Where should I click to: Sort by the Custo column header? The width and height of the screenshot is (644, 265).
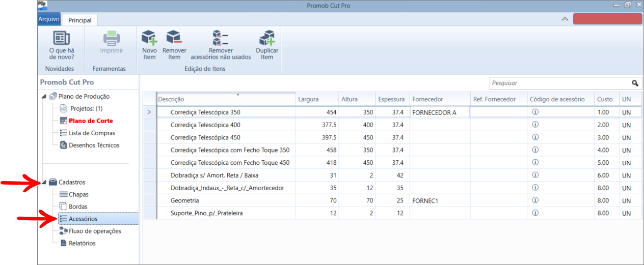[606, 99]
